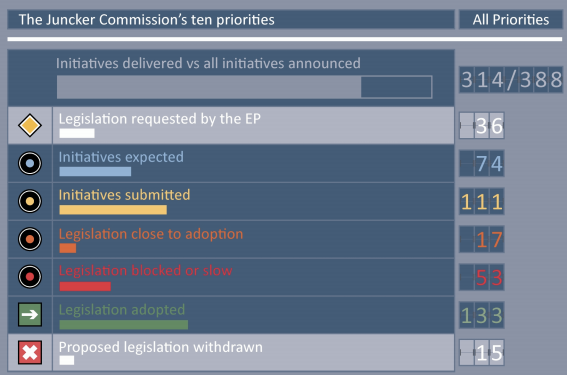Click the orange-dot close to adoption icon

pos(30,239)
